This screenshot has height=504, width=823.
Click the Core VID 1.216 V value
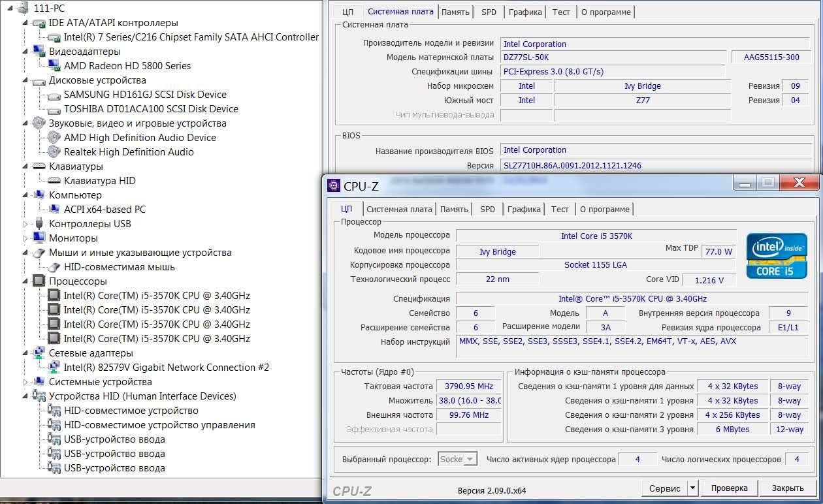pos(709,280)
